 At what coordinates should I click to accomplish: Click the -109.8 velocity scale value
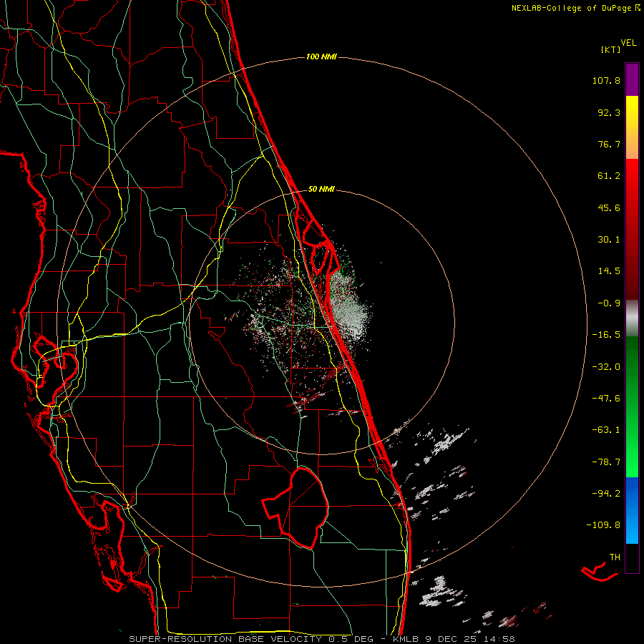[x=603, y=525]
